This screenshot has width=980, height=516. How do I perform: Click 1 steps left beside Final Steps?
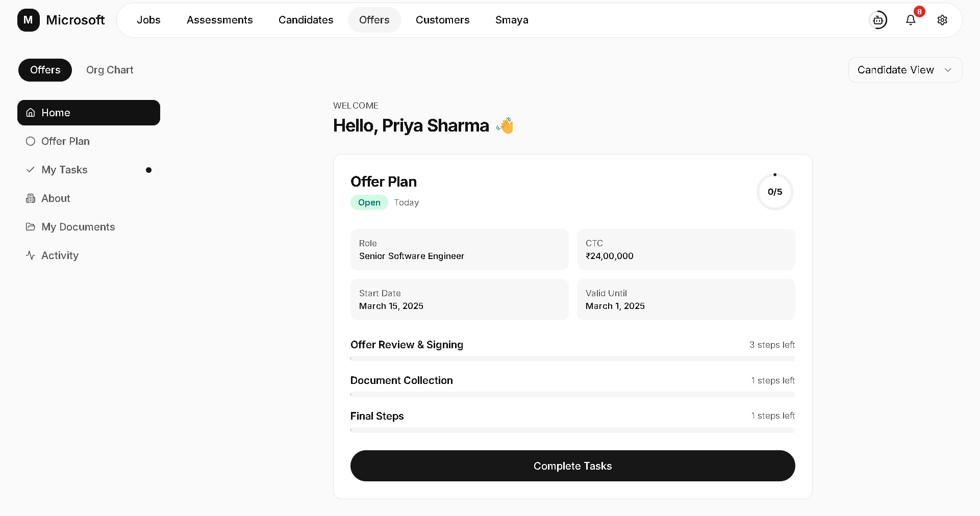pyautogui.click(x=773, y=416)
